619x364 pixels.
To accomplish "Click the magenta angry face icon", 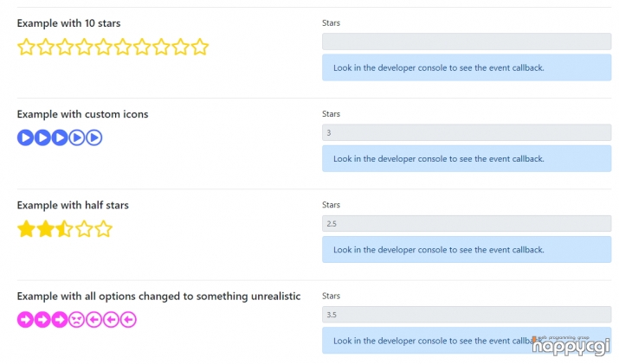I will click(76, 319).
